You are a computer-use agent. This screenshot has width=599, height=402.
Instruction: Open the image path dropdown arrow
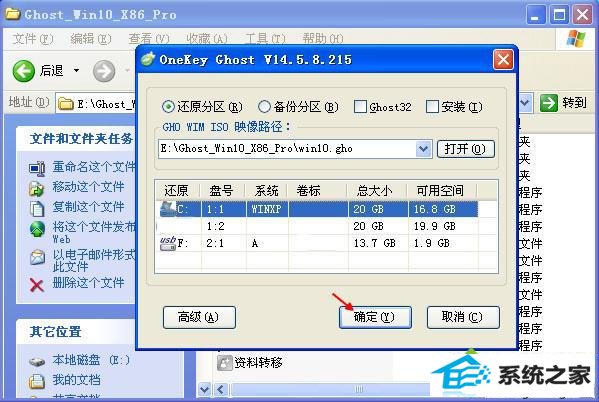click(423, 149)
